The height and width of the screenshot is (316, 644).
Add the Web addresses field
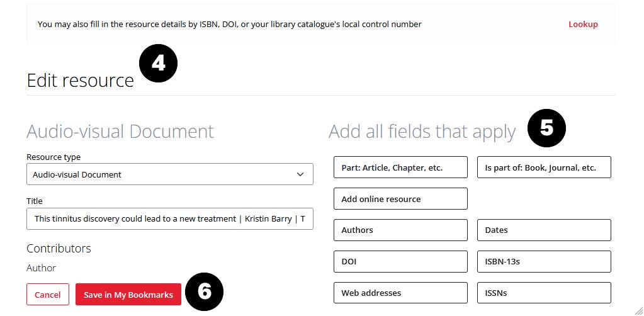click(x=400, y=293)
